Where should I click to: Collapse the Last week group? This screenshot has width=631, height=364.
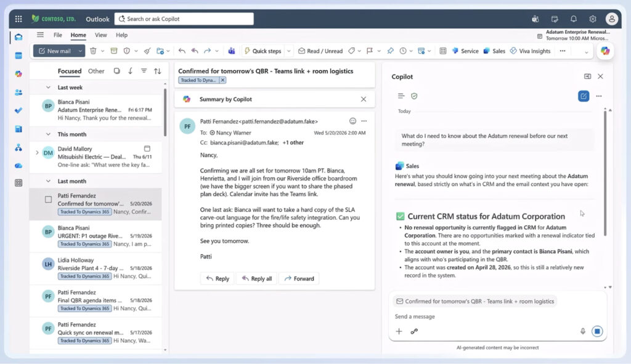tap(48, 87)
